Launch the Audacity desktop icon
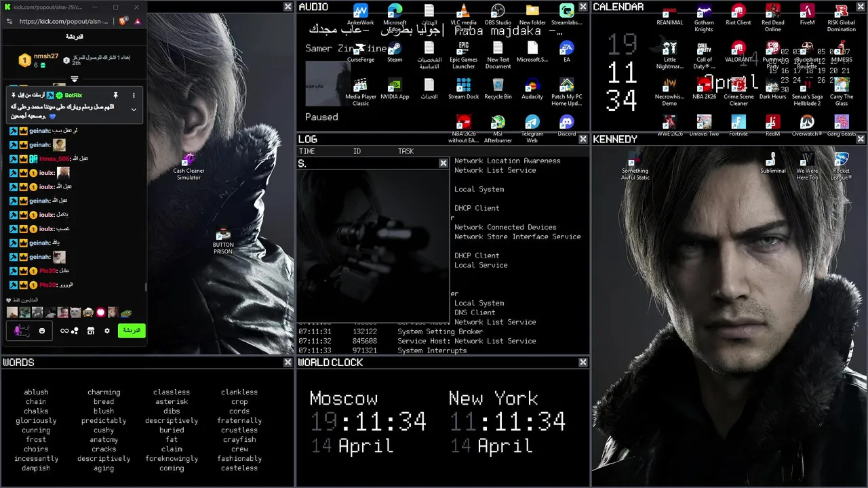 click(x=532, y=89)
